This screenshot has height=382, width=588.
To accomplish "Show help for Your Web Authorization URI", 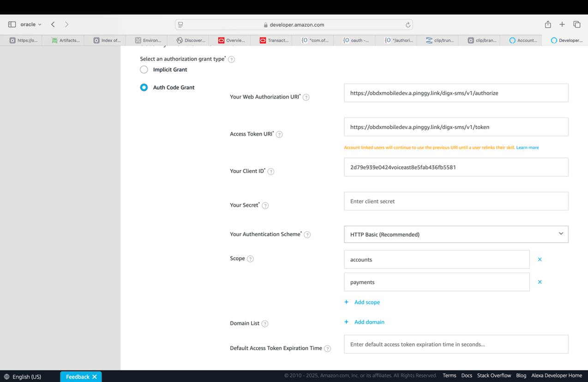I will coord(306,97).
